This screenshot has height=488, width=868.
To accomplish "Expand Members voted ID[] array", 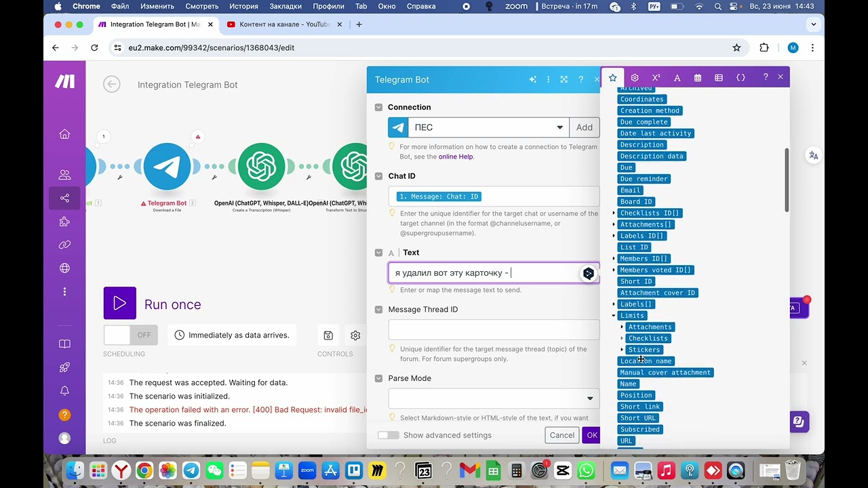I will [614, 270].
